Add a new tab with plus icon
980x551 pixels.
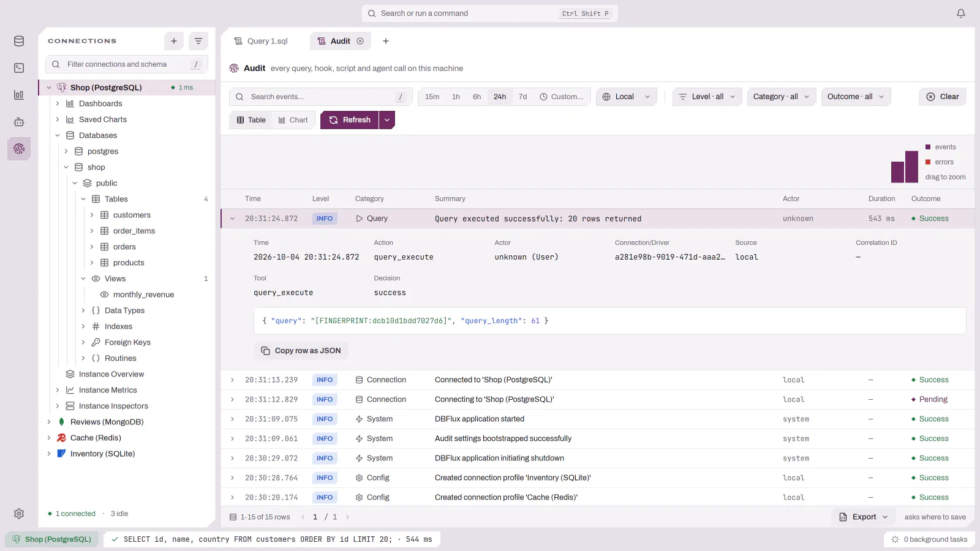click(x=386, y=41)
